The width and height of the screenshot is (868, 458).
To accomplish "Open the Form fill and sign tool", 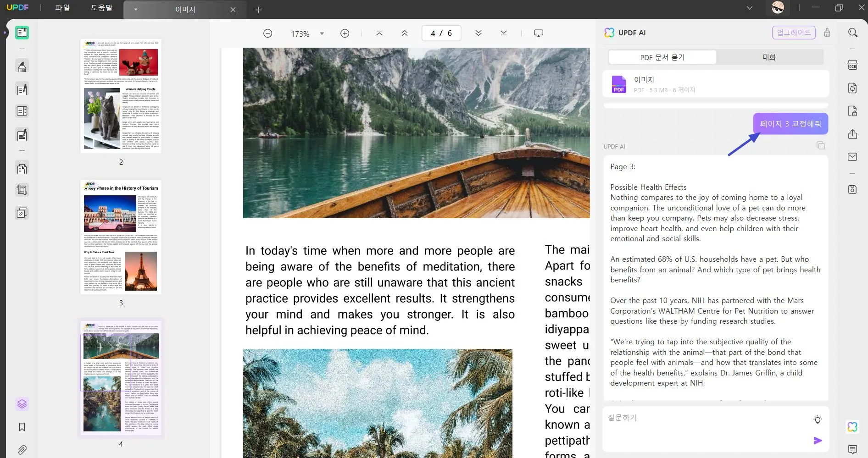I will pos(22,135).
